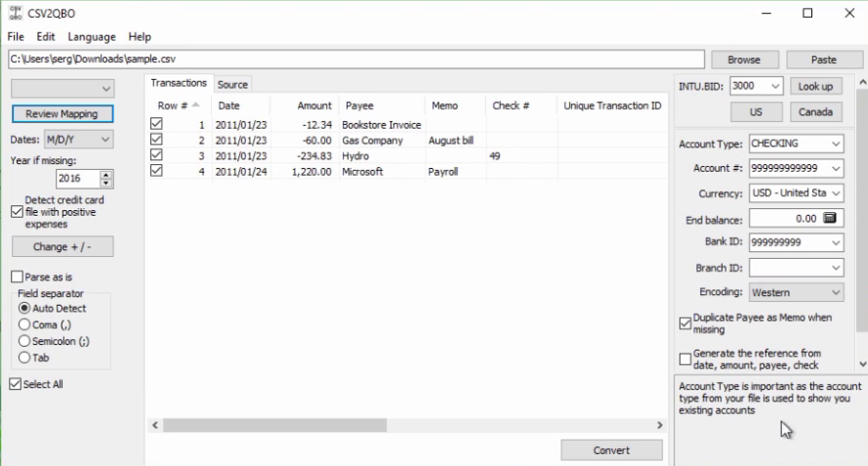Click the transactions scrollbar right arrow
The width and height of the screenshot is (868, 466).
coord(659,425)
